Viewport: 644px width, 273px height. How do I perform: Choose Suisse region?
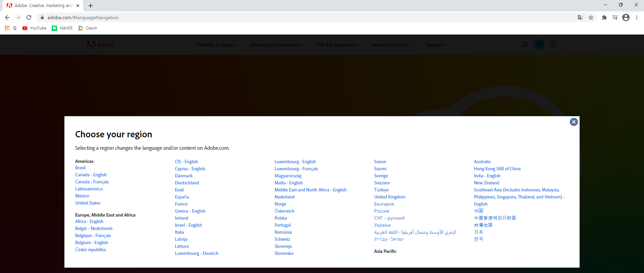pos(380,162)
